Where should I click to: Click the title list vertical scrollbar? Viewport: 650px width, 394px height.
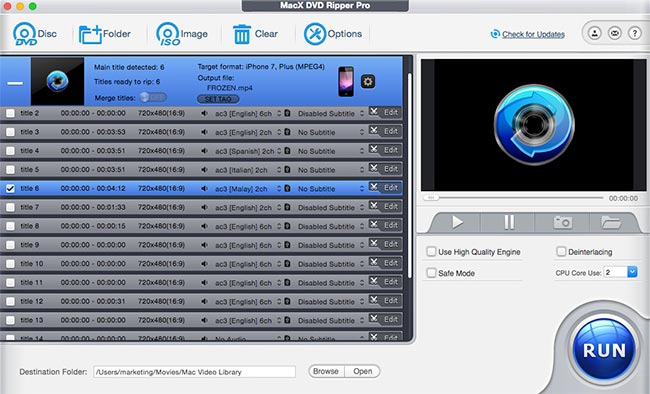coord(410,176)
